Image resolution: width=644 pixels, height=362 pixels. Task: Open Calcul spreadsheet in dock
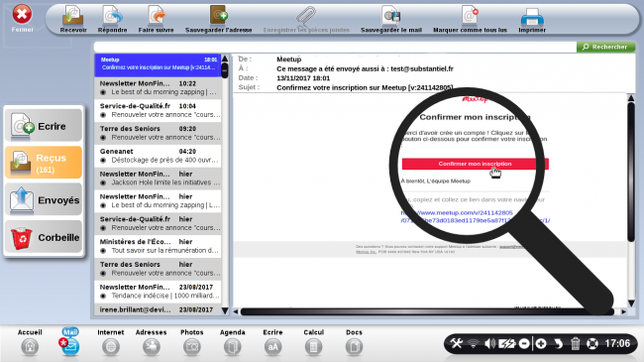313,342
